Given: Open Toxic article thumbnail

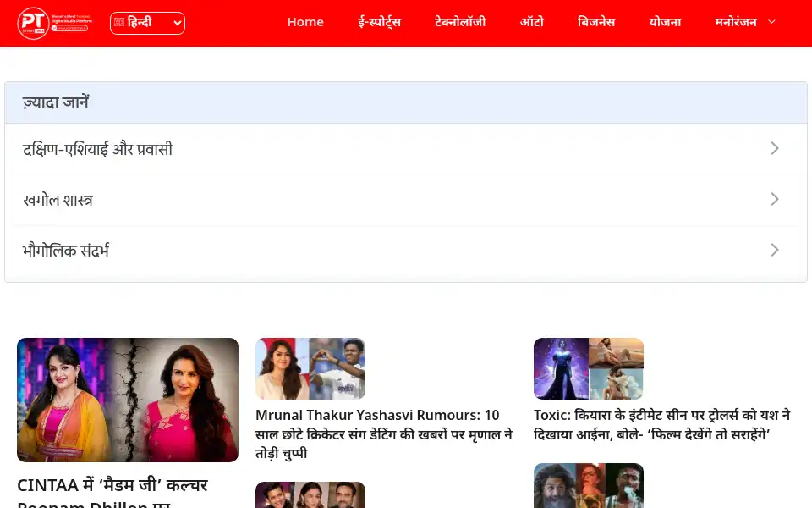Looking at the screenshot, I should click(x=589, y=368).
